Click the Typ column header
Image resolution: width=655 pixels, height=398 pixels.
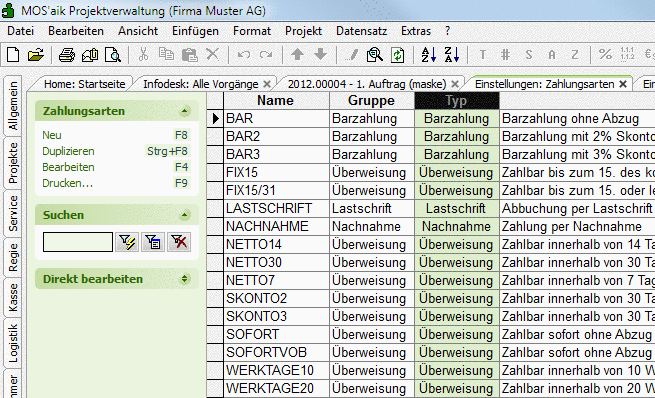[x=457, y=101]
